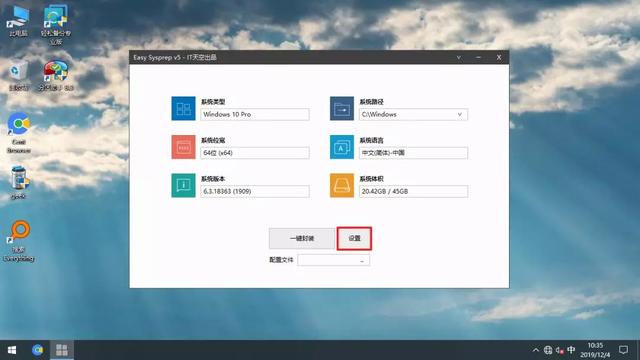
Task: Click the system language value field
Action: click(413, 153)
